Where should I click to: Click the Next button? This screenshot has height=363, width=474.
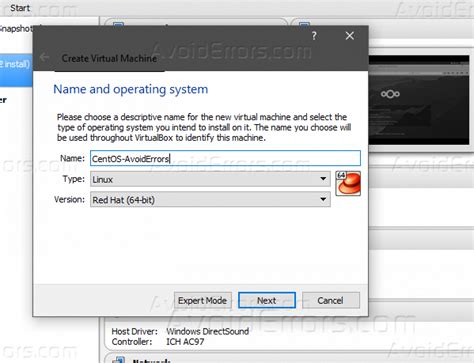click(267, 300)
